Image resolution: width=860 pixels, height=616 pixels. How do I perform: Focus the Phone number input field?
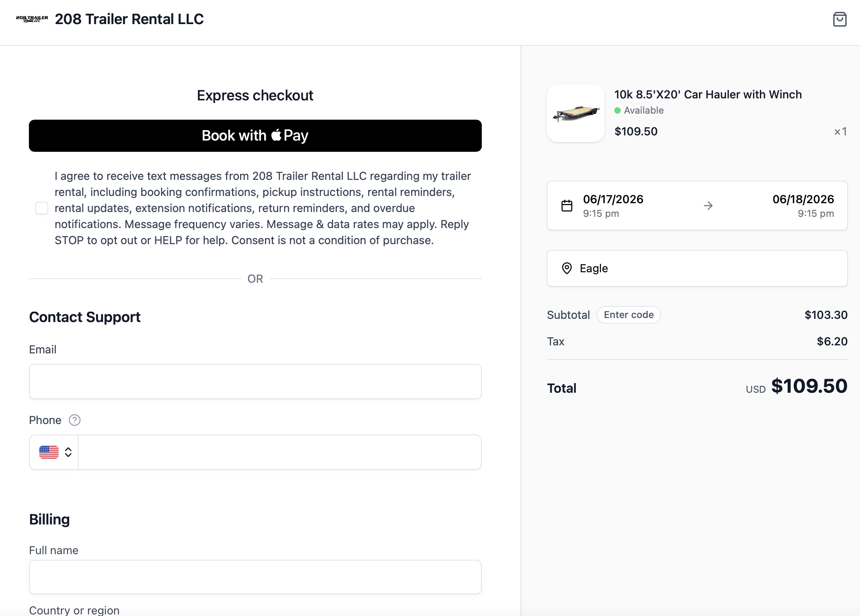click(280, 452)
